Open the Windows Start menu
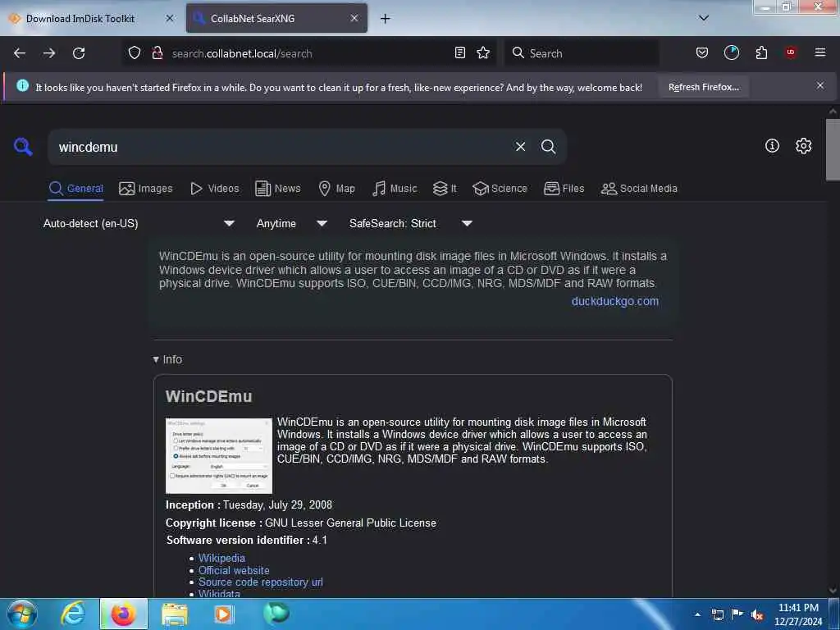 (21, 614)
